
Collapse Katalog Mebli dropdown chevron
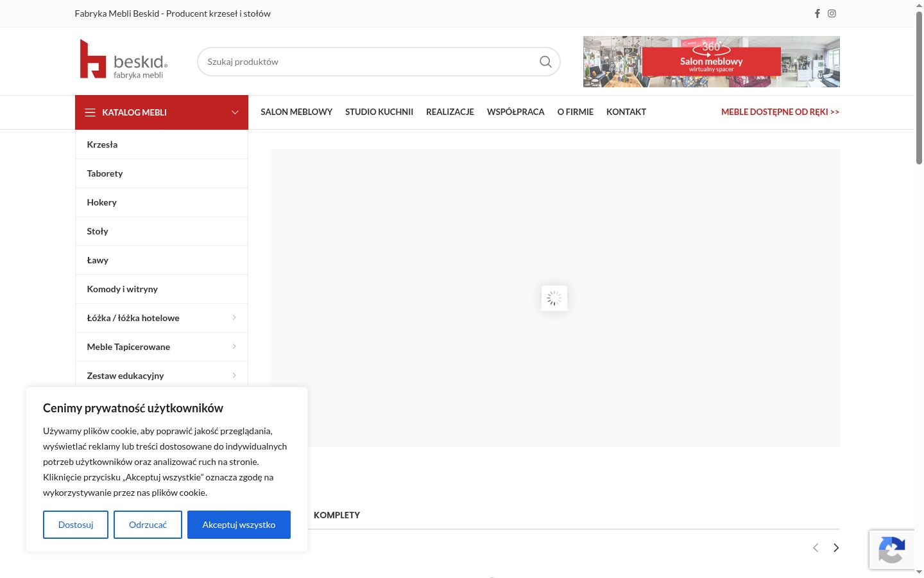pyautogui.click(x=235, y=112)
